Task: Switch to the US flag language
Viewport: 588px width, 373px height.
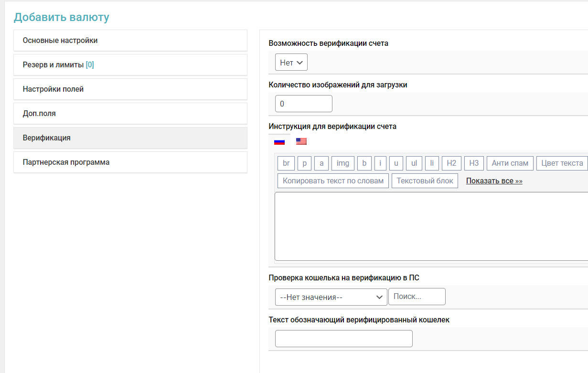Action: 301,141
